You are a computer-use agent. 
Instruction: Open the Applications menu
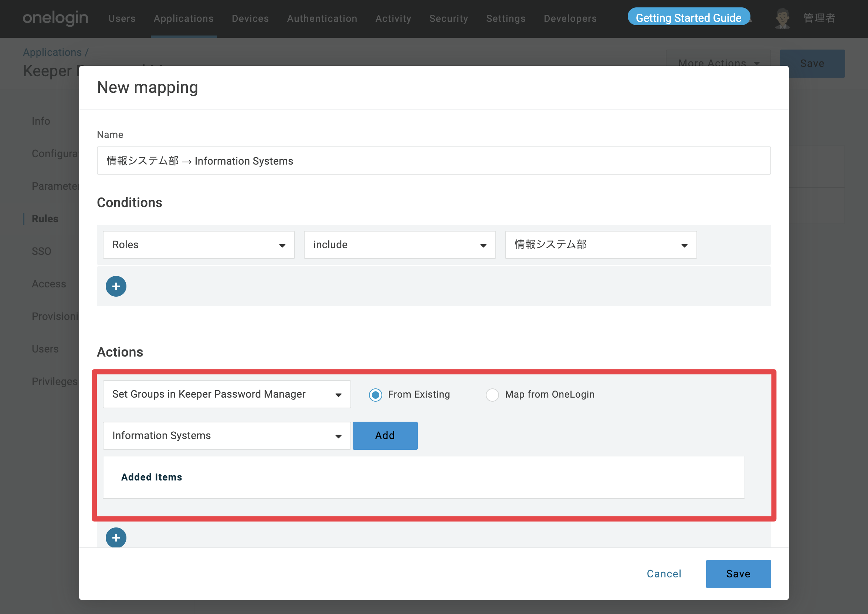[184, 18]
